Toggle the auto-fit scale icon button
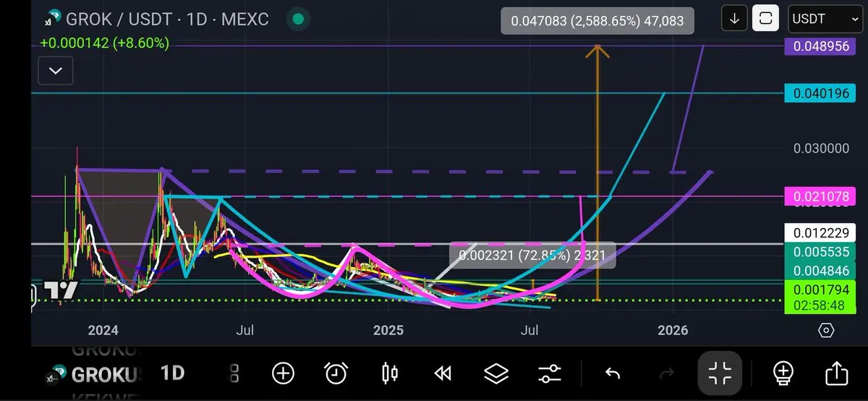868x401 pixels. [765, 19]
